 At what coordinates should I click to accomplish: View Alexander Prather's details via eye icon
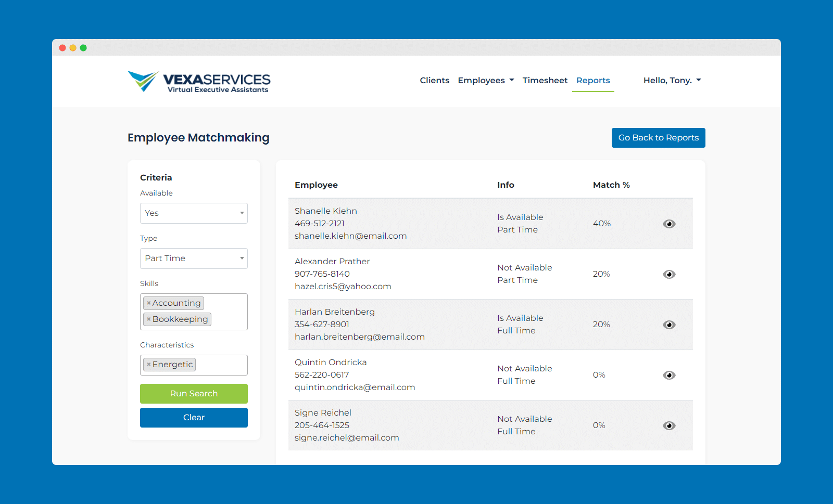click(x=669, y=274)
